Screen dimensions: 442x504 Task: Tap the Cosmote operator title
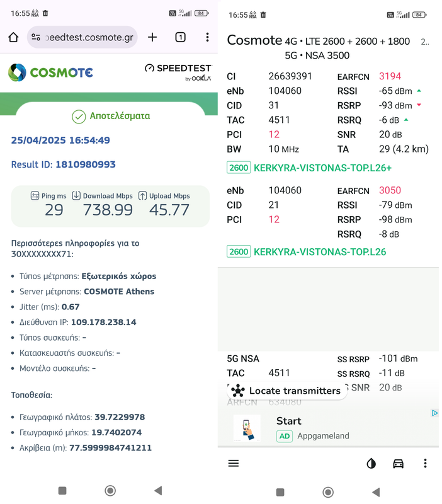click(254, 40)
